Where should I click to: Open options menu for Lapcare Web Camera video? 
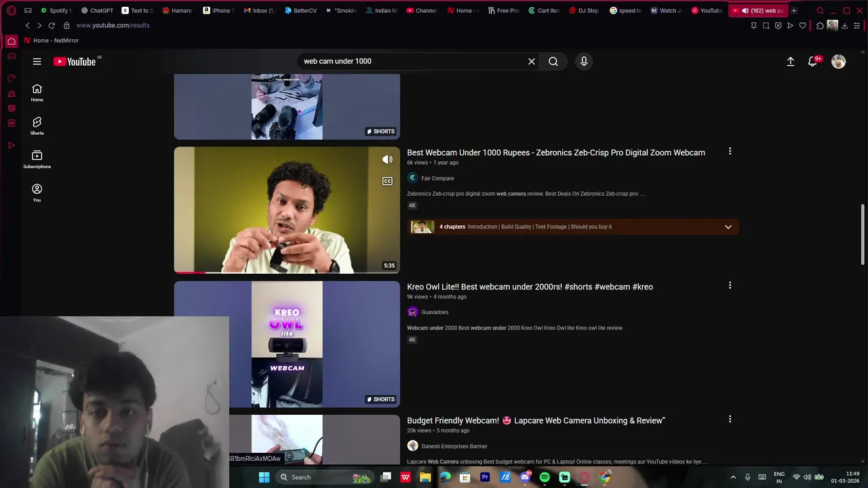pyautogui.click(x=730, y=419)
